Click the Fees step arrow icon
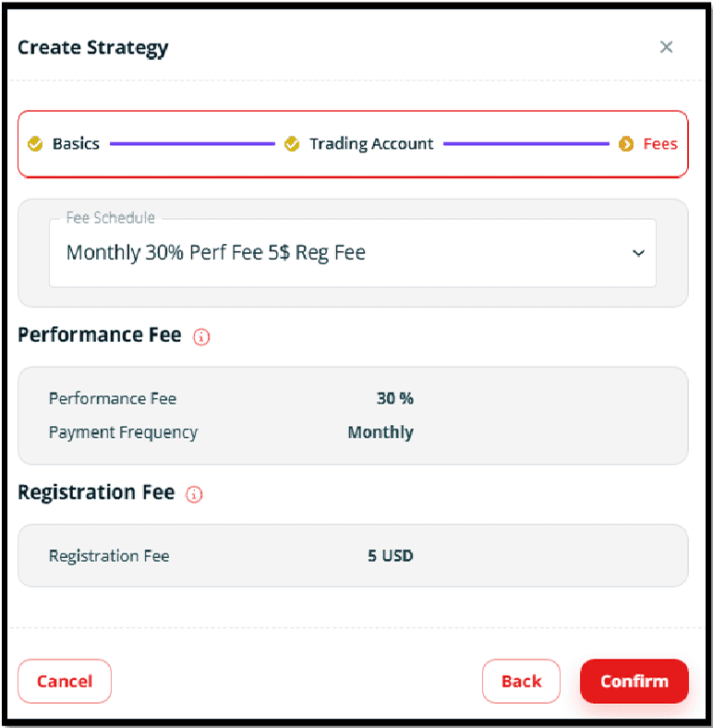This screenshot has height=728, width=713. click(626, 144)
